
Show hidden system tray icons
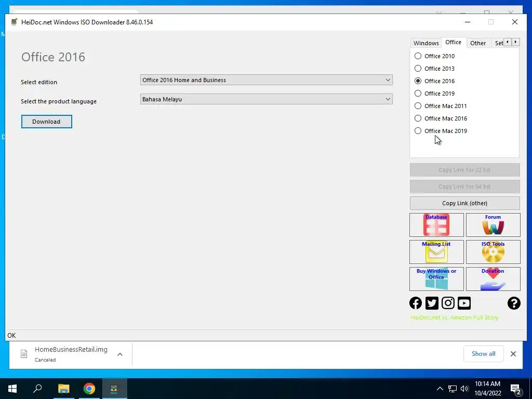(440, 389)
